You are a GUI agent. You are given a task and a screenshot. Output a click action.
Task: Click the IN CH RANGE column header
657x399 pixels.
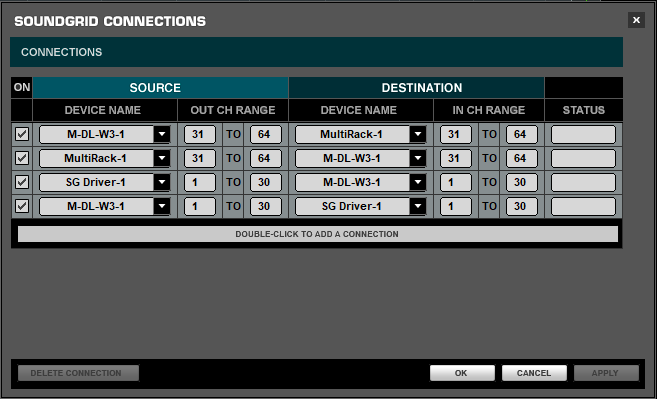click(x=489, y=110)
